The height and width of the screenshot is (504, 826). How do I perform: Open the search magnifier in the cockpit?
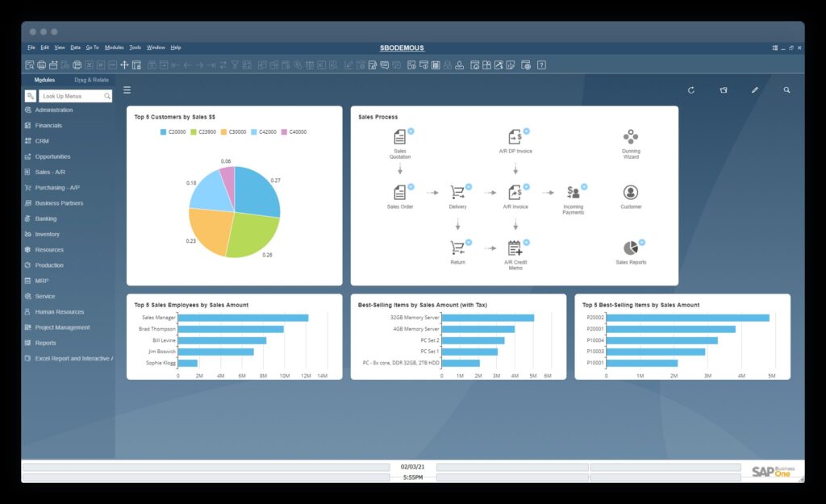coord(787,90)
